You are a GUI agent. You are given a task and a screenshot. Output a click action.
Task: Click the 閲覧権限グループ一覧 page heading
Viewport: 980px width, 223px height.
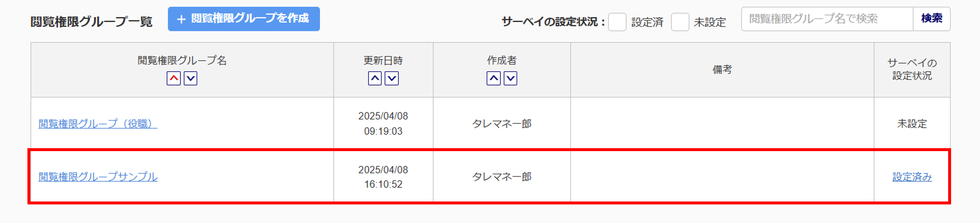pyautogui.click(x=92, y=22)
